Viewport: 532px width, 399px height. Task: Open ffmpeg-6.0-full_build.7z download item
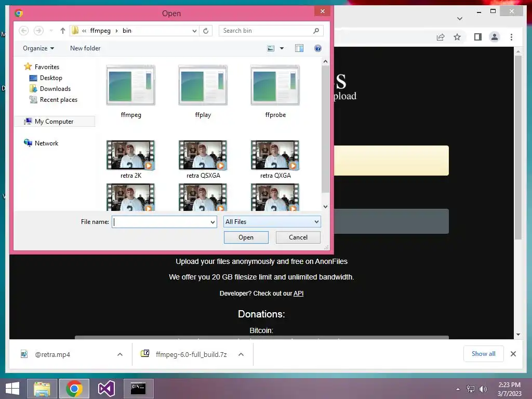pyautogui.click(x=183, y=354)
